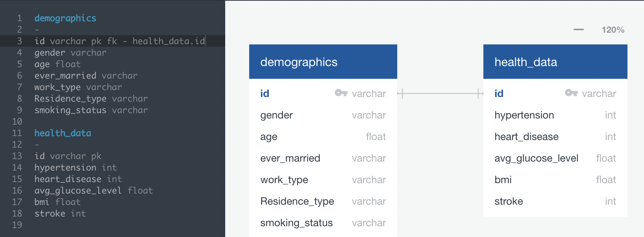This screenshot has width=644, height=237.
Task: Click the gender varchar line in code editor
Action: [70, 53]
